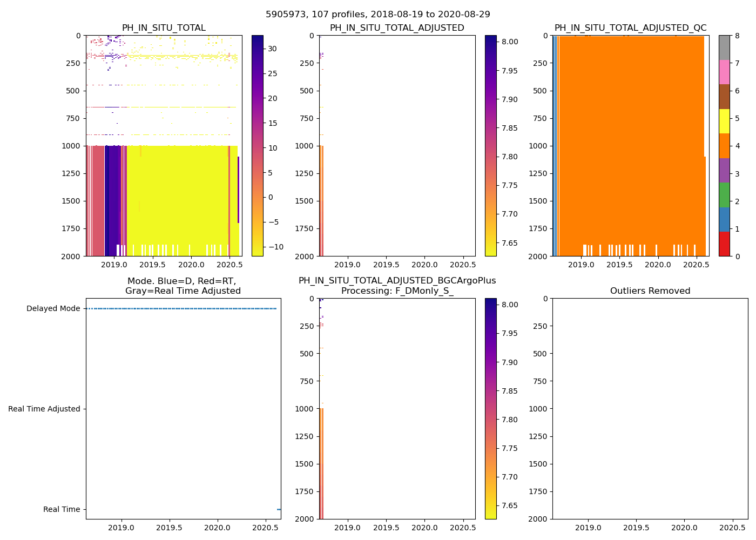Select the Mode plot title with Blue=D, Red=RT

[183, 286]
